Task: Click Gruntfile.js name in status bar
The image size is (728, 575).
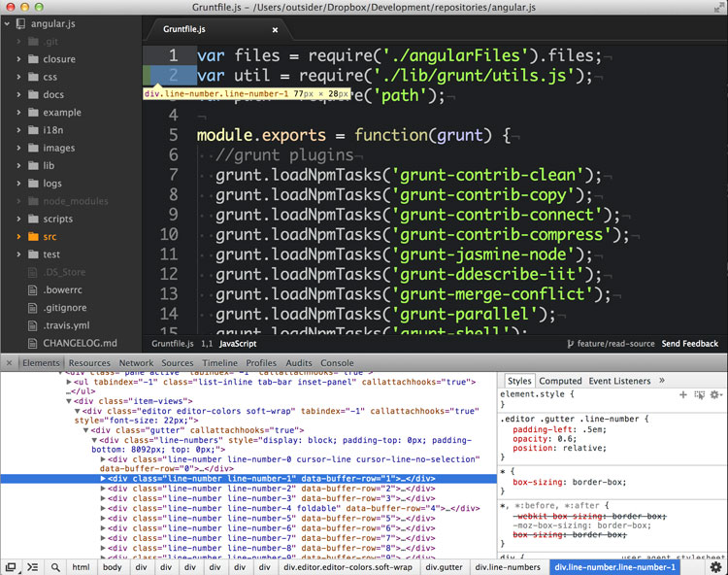Action: (x=172, y=344)
